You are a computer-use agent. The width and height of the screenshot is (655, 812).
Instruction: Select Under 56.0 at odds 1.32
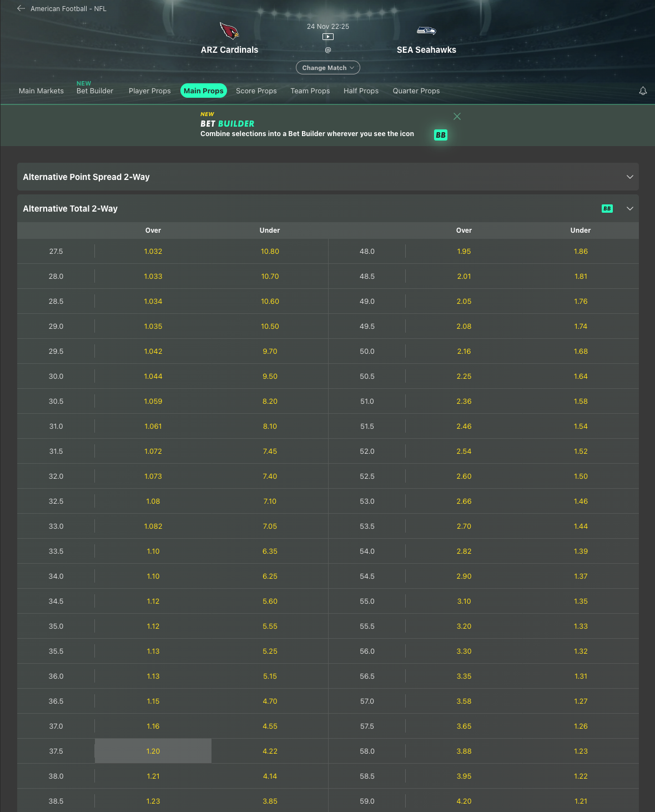tap(581, 651)
